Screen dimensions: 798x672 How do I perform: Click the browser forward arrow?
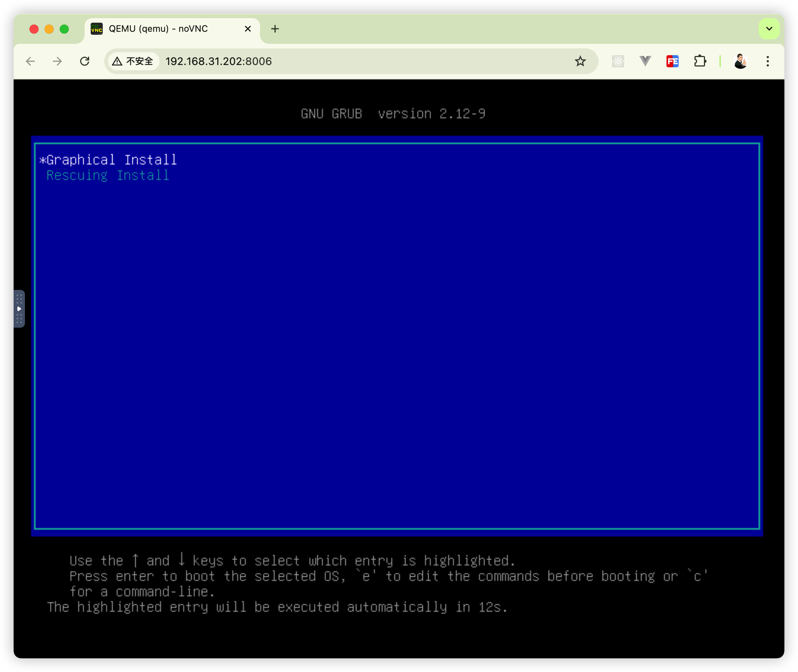(57, 61)
